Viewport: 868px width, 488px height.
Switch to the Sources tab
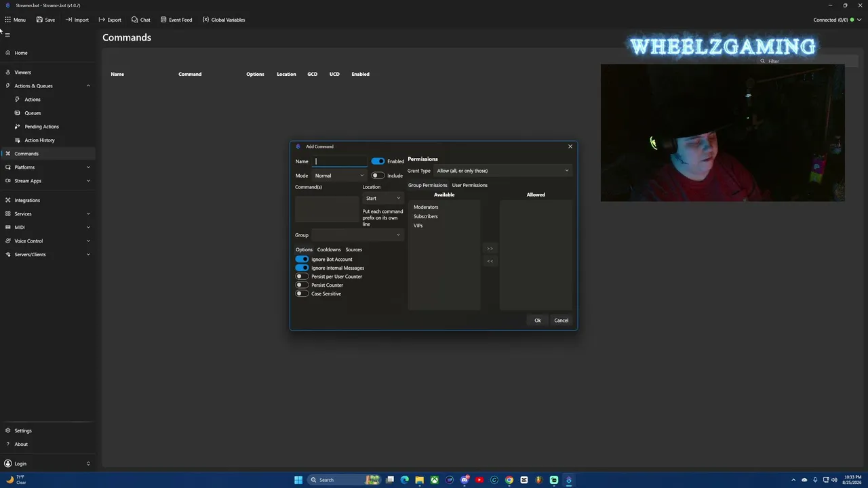pos(353,249)
